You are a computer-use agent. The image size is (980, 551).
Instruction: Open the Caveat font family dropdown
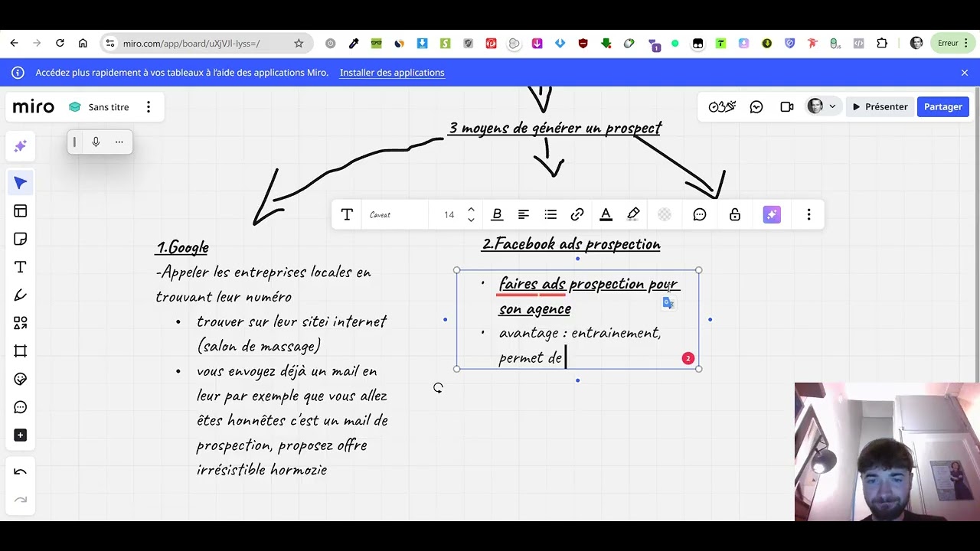pyautogui.click(x=395, y=215)
